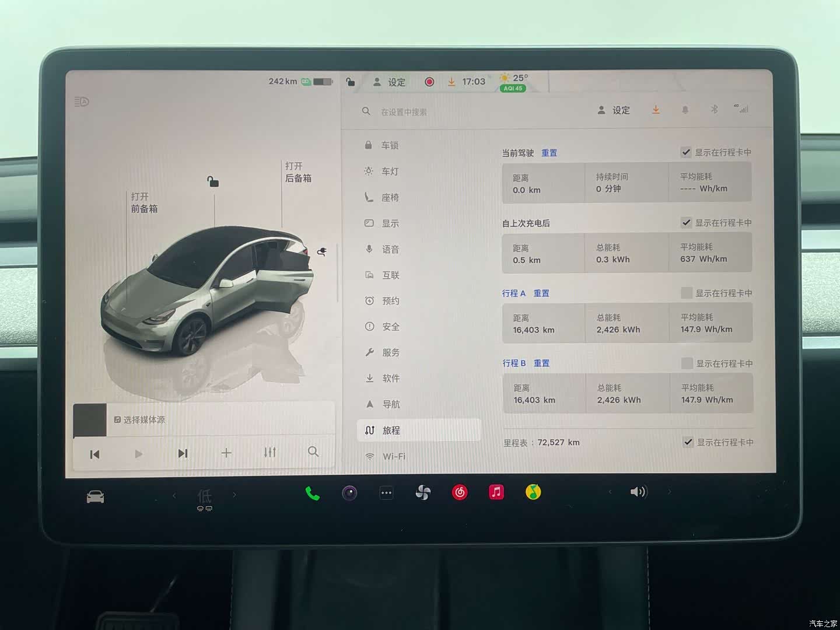Tap the weather 25° AQI widget

tap(513, 82)
